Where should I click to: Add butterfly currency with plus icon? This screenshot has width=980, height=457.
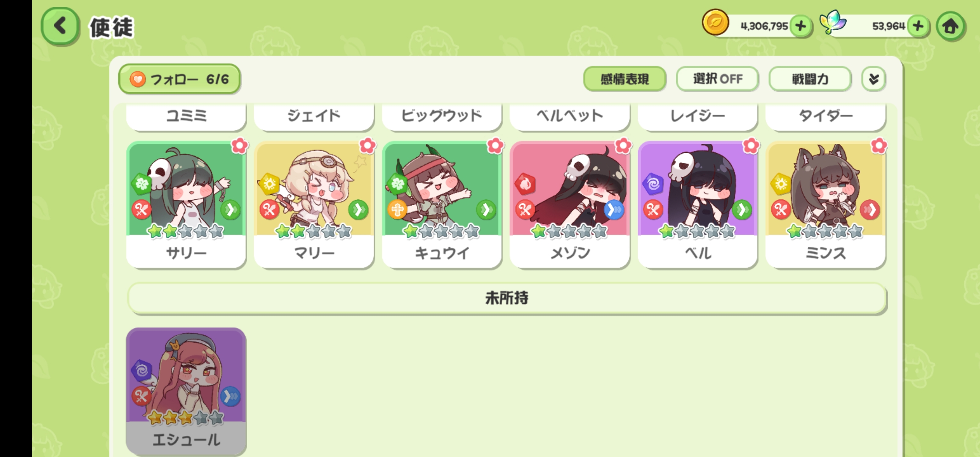(x=918, y=26)
